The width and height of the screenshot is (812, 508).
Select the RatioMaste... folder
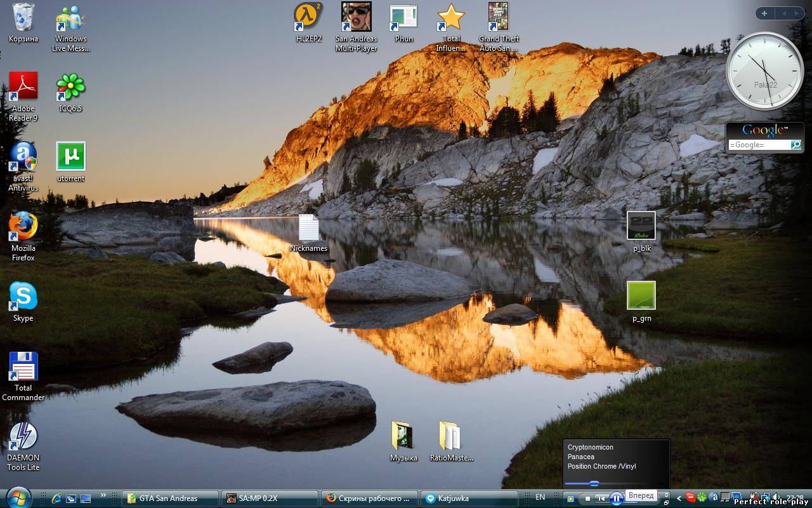tap(451, 441)
